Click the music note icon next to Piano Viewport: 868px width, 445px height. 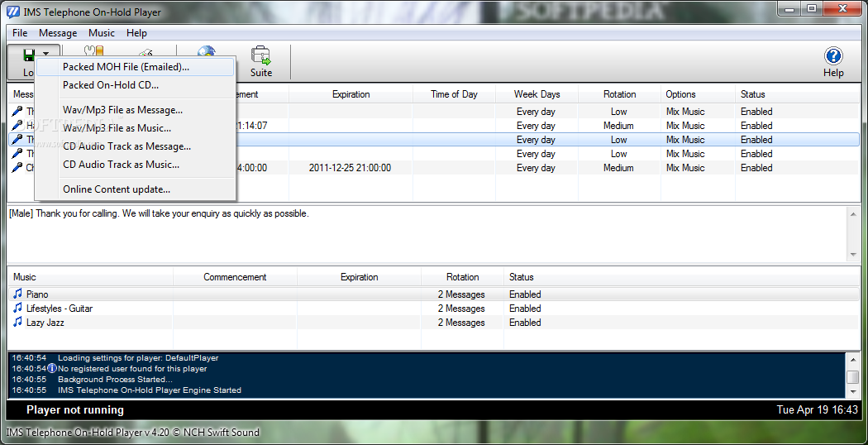[x=17, y=294]
